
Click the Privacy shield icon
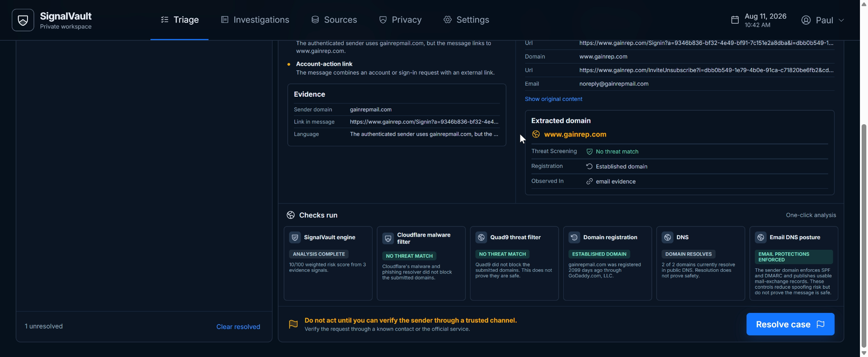pos(383,20)
